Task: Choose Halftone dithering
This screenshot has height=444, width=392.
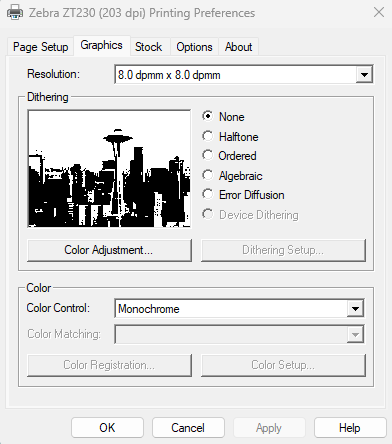Action: tap(230, 137)
